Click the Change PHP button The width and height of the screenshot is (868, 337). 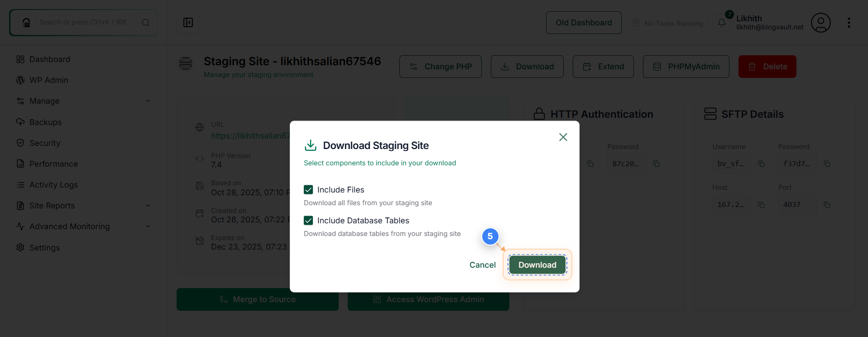[441, 67]
